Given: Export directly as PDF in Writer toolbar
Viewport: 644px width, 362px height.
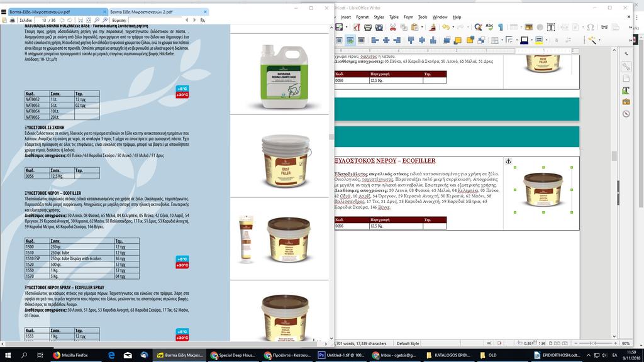Looking at the screenshot, I should click(356, 27).
